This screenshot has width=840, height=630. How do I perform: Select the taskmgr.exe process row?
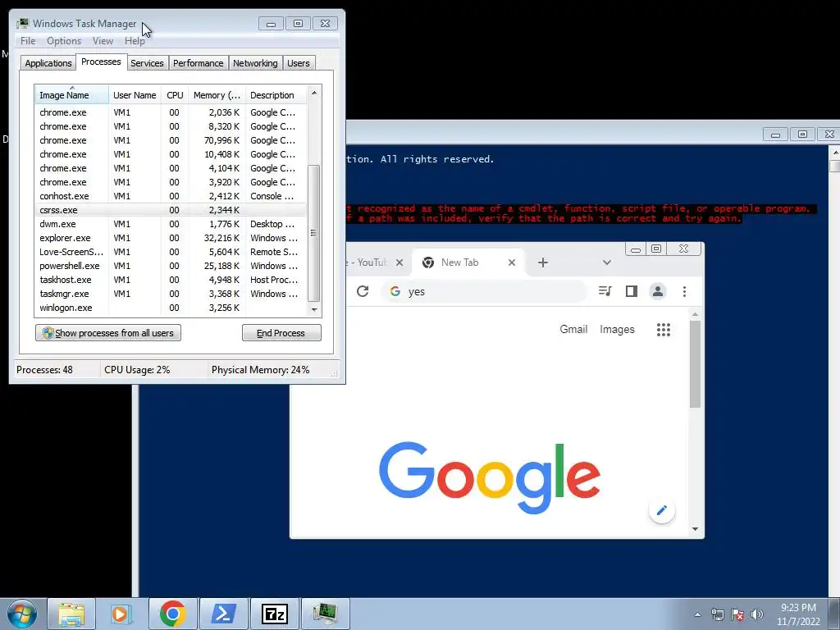pyautogui.click(x=171, y=294)
